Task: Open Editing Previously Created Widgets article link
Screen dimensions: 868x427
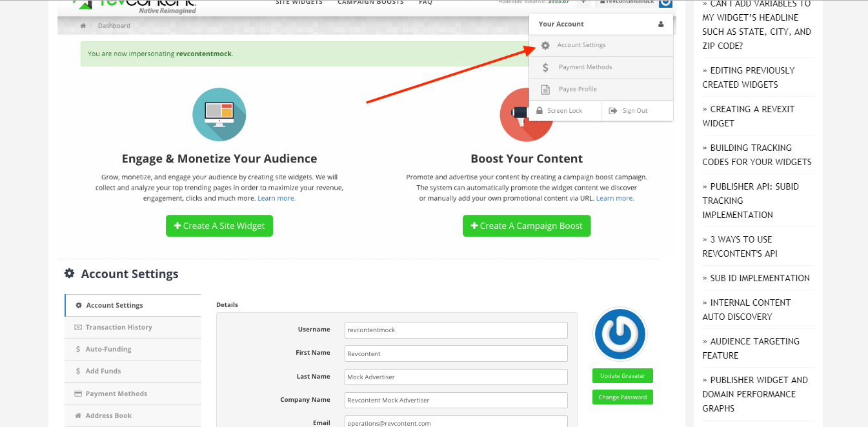Action: click(749, 77)
